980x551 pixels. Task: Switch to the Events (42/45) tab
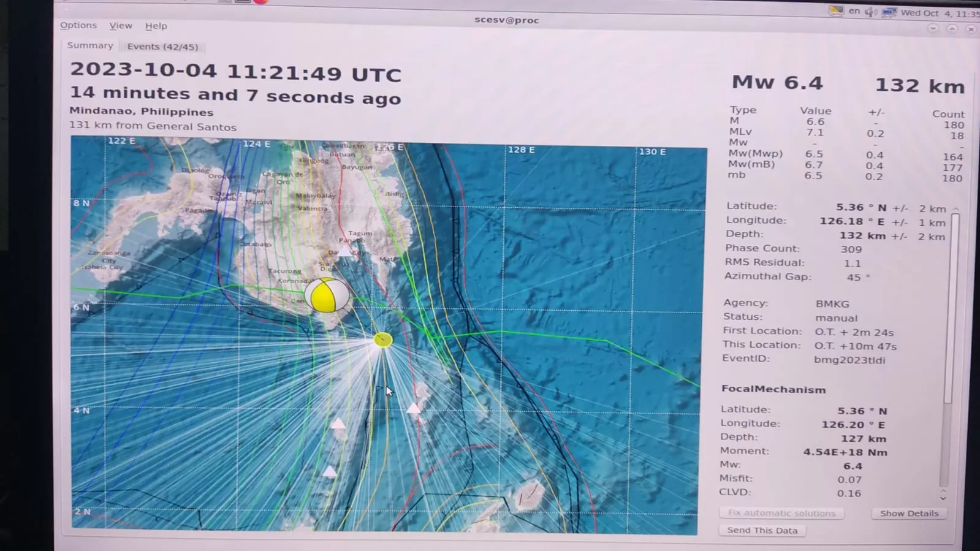tap(162, 47)
